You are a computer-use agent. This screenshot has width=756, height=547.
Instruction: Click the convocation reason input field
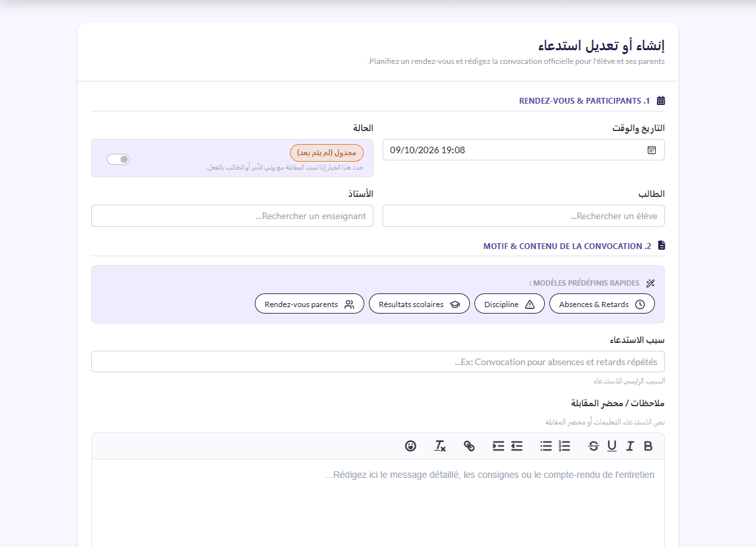tap(378, 362)
